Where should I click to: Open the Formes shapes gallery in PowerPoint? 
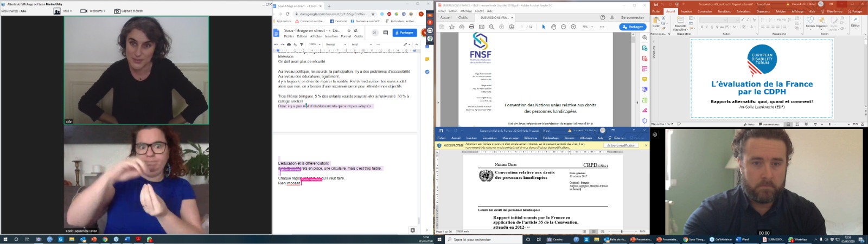pos(810,22)
